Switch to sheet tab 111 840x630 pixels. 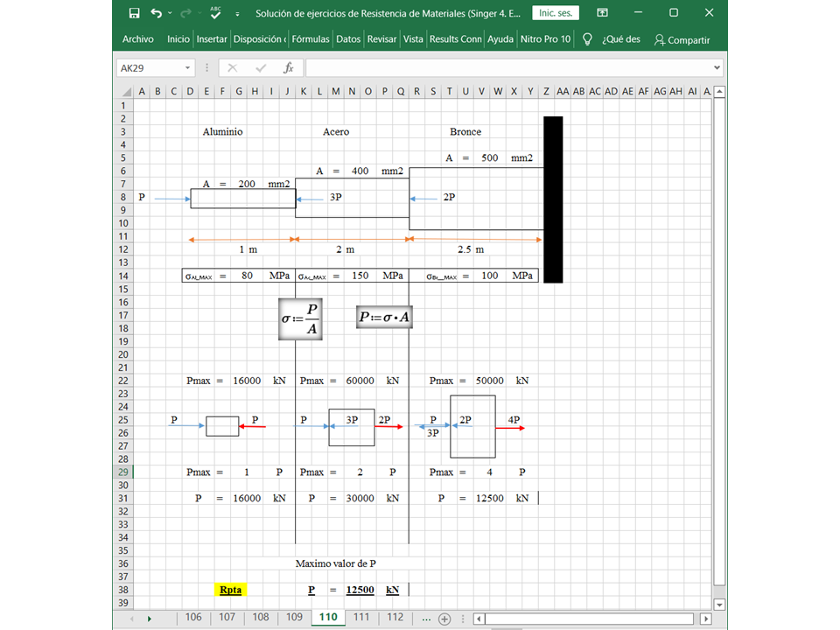point(361,617)
